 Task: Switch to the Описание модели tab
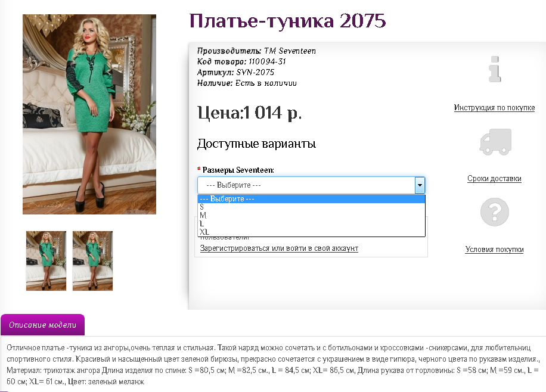(43, 325)
